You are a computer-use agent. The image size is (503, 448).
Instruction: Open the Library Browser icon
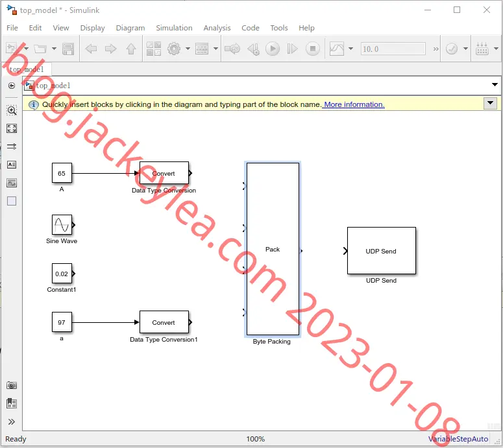pyautogui.click(x=154, y=49)
